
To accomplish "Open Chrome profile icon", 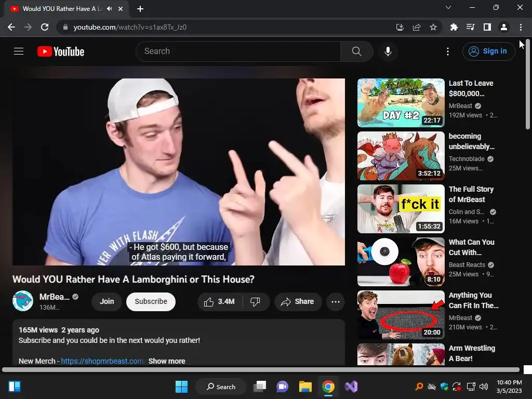I will pyautogui.click(x=504, y=27).
